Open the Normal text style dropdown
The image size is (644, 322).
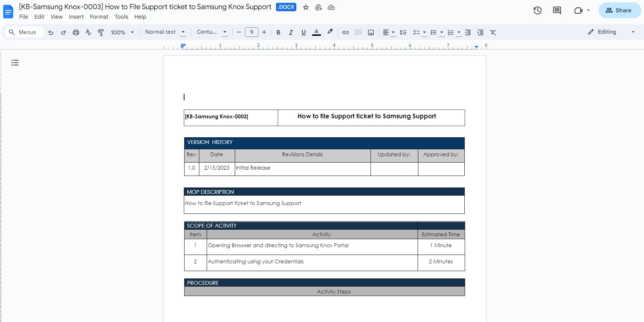[165, 32]
